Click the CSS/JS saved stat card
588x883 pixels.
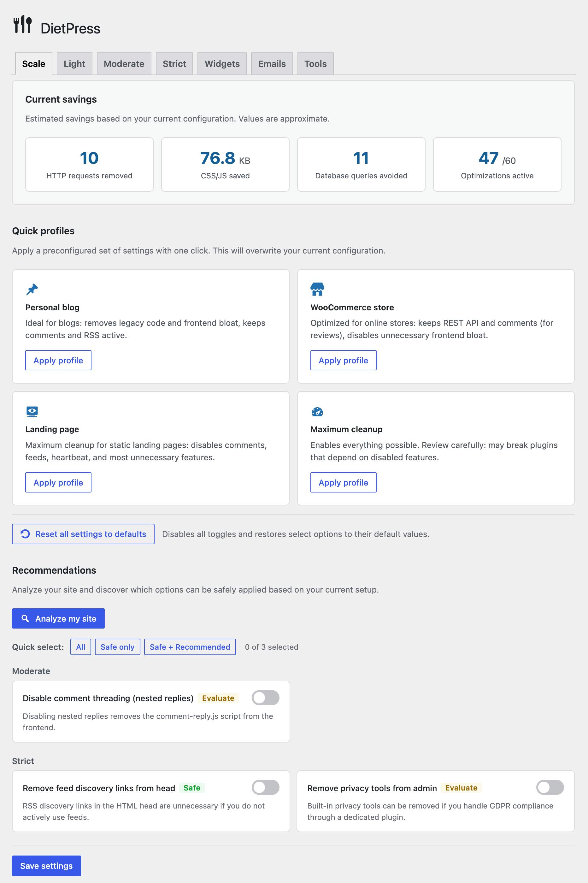tap(225, 164)
